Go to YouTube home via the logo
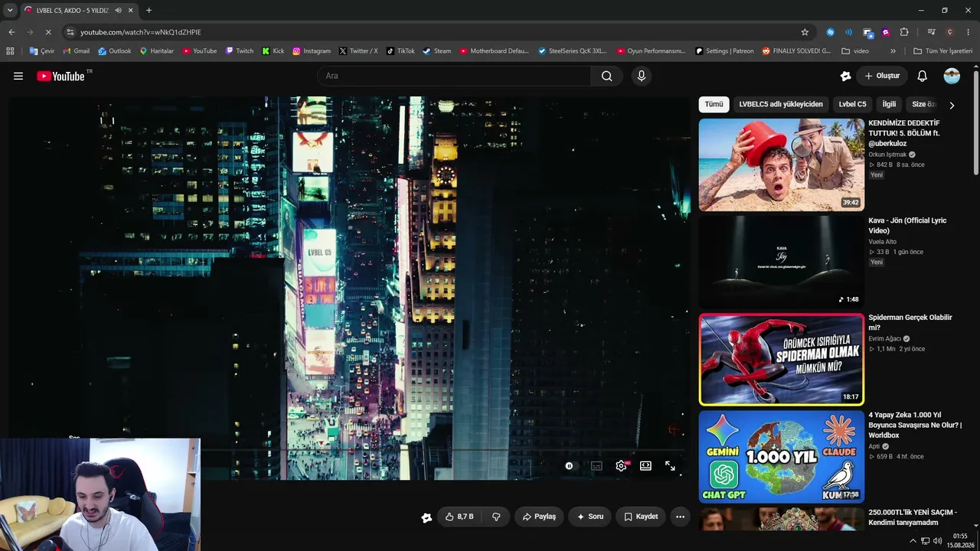This screenshot has height=551, width=980. tap(60, 76)
